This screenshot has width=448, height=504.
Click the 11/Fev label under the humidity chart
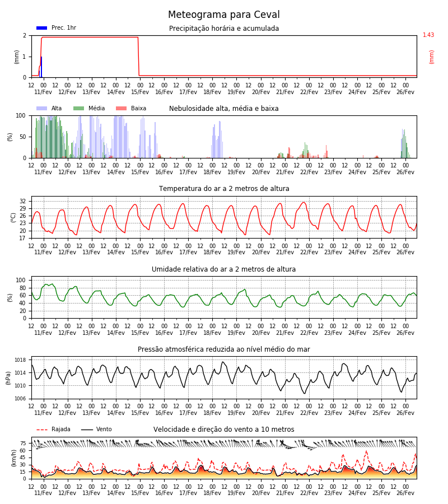point(43,333)
